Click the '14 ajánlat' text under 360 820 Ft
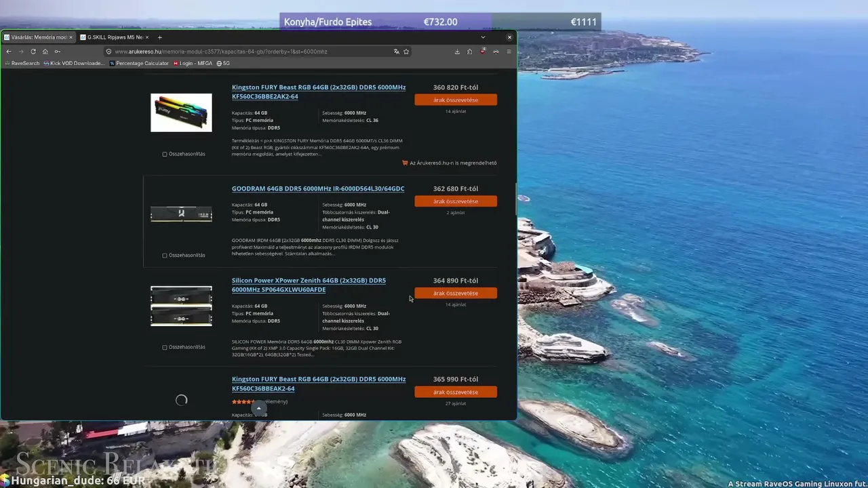This screenshot has width=868, height=488. click(x=456, y=111)
